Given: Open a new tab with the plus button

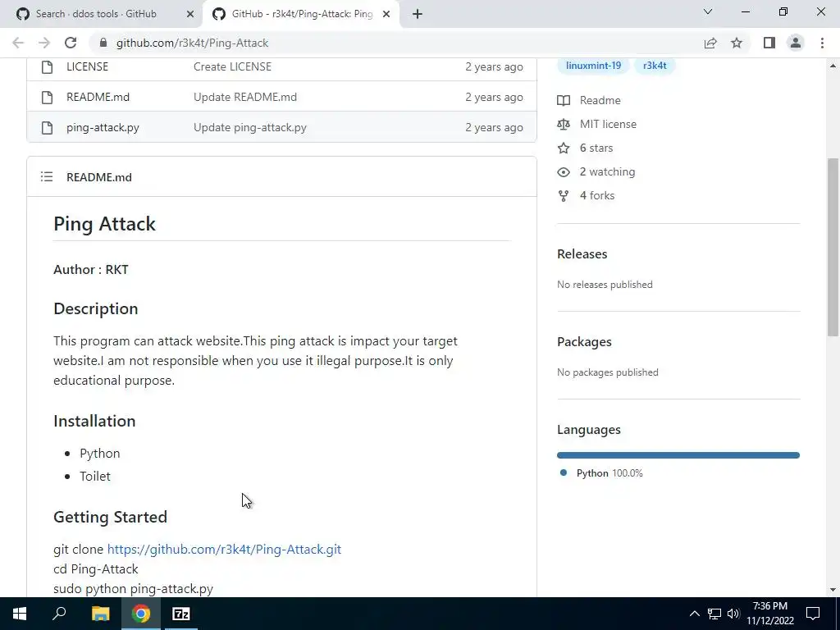Looking at the screenshot, I should [418, 14].
